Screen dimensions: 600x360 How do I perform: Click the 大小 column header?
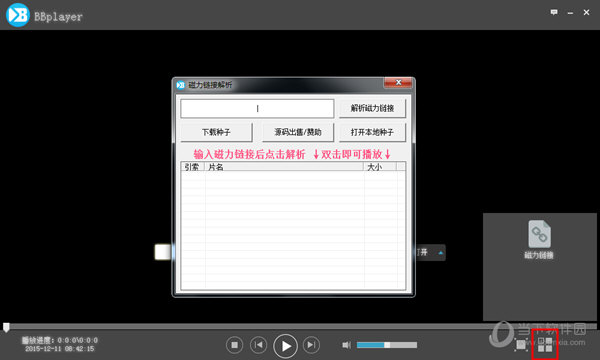click(x=380, y=167)
